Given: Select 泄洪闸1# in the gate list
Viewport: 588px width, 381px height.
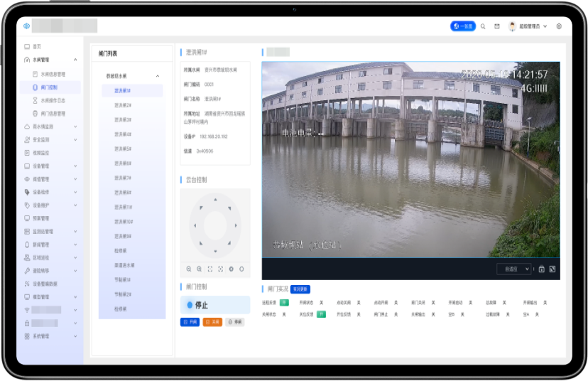Looking at the screenshot, I should click(x=132, y=91).
